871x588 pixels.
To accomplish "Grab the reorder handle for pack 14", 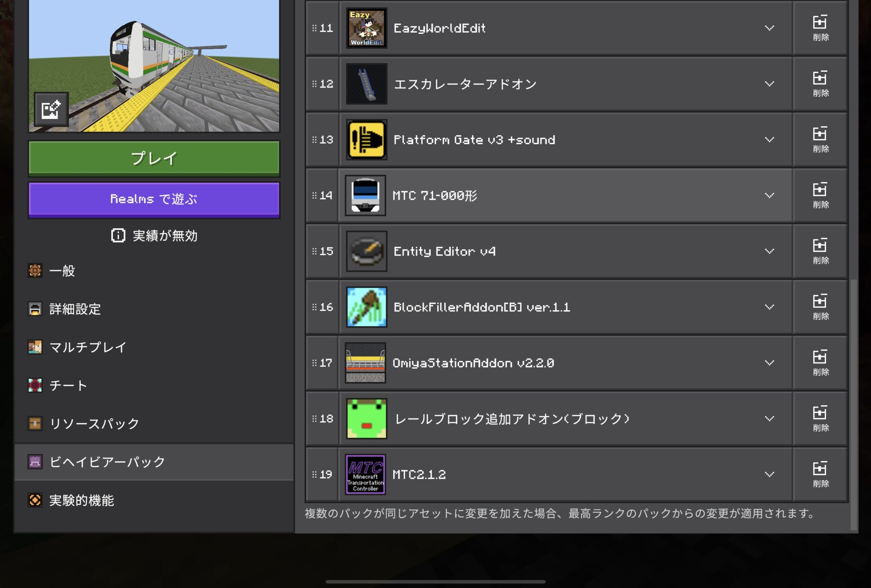I will tap(314, 196).
